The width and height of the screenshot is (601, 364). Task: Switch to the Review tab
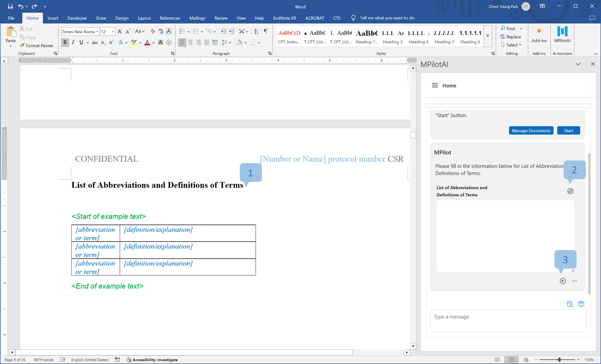coord(221,18)
